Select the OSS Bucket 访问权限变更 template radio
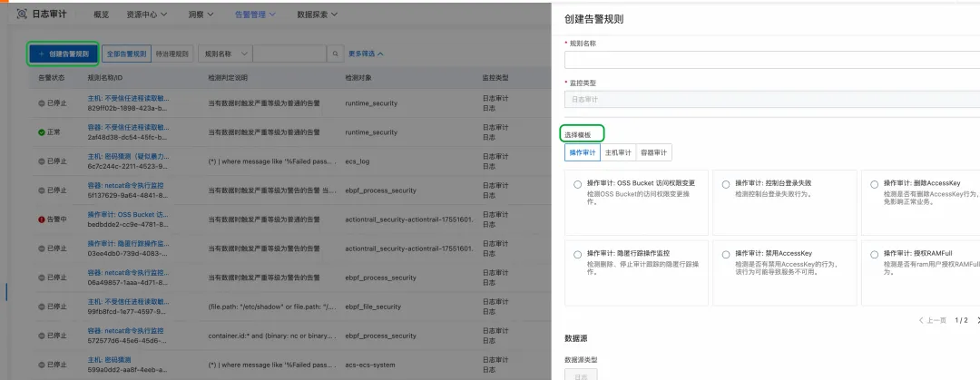The image size is (980, 380). coord(577,184)
